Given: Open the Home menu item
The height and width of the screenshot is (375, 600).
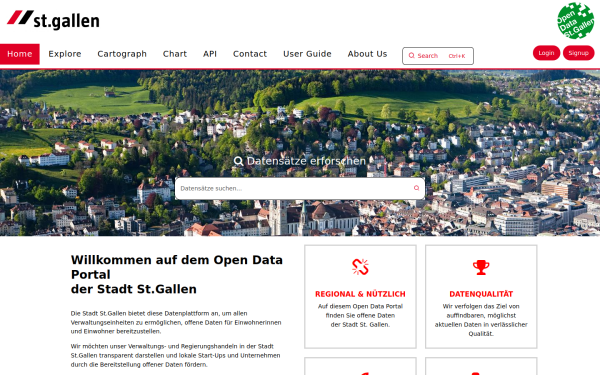Looking at the screenshot, I should (20, 54).
